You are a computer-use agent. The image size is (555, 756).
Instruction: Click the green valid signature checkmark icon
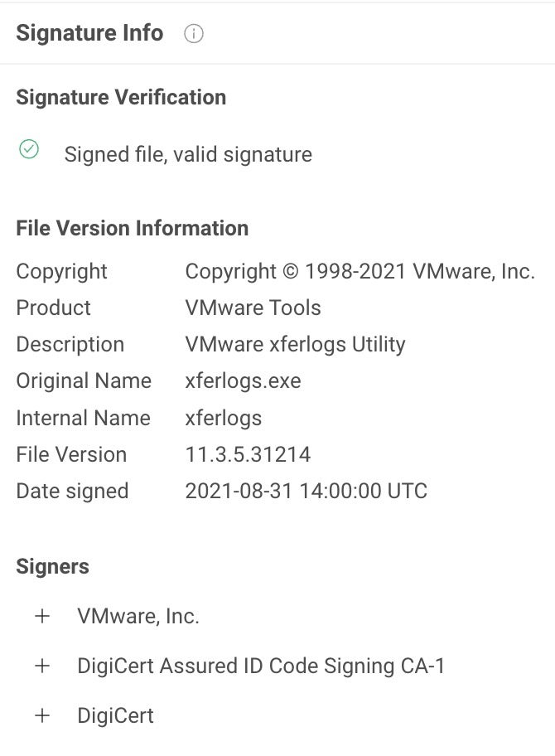point(29,149)
